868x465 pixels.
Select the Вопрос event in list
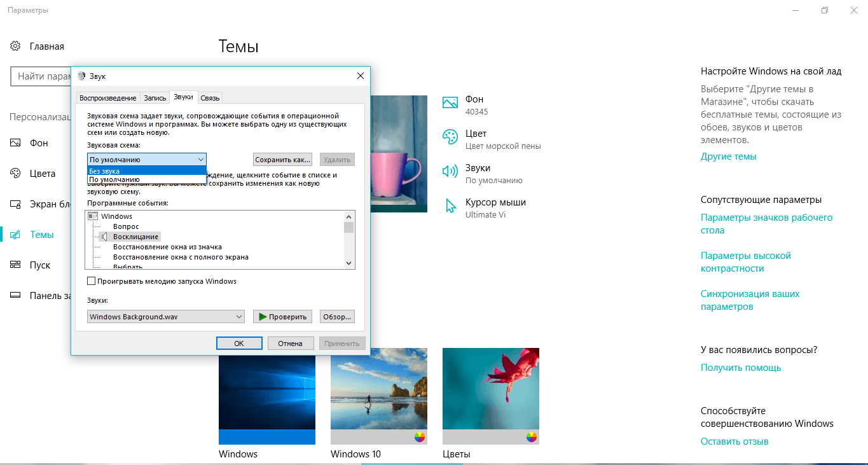[126, 226]
